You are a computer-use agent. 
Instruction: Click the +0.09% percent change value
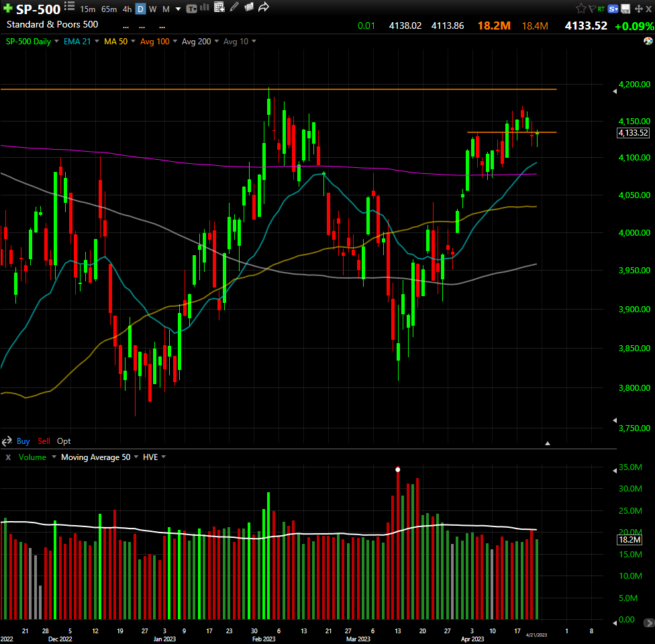[x=634, y=26]
